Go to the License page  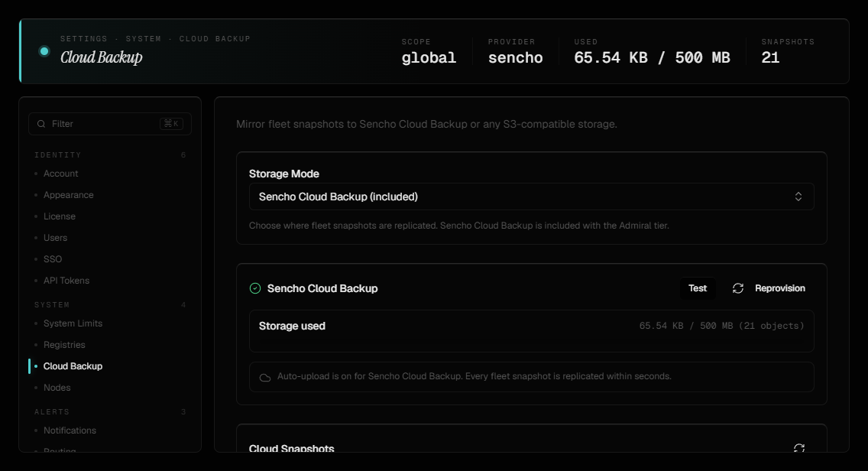(x=60, y=216)
